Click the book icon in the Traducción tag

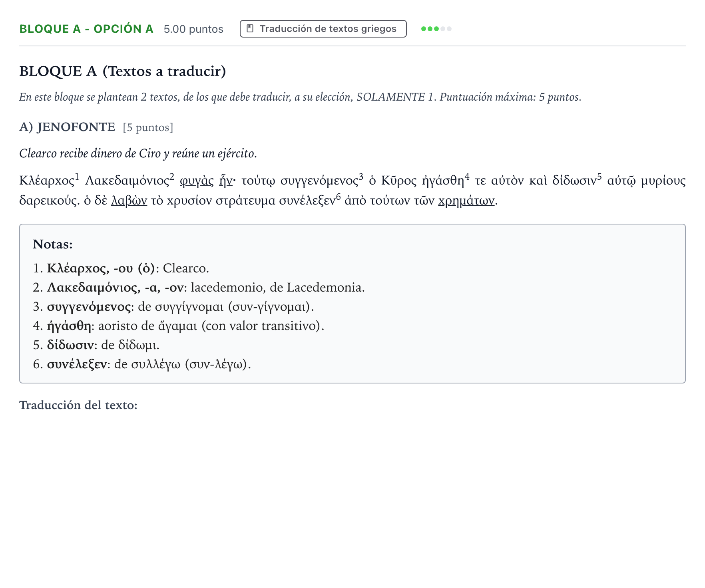click(250, 29)
